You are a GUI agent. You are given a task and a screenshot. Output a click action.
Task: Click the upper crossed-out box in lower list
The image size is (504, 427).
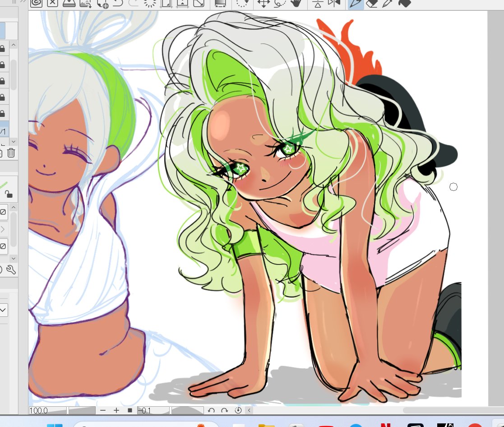(x=3, y=212)
